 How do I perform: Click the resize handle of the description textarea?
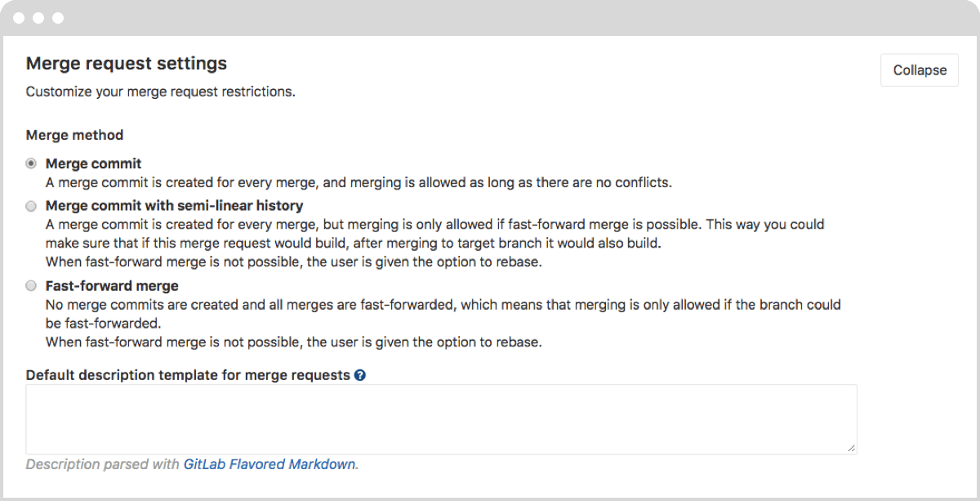(851, 448)
